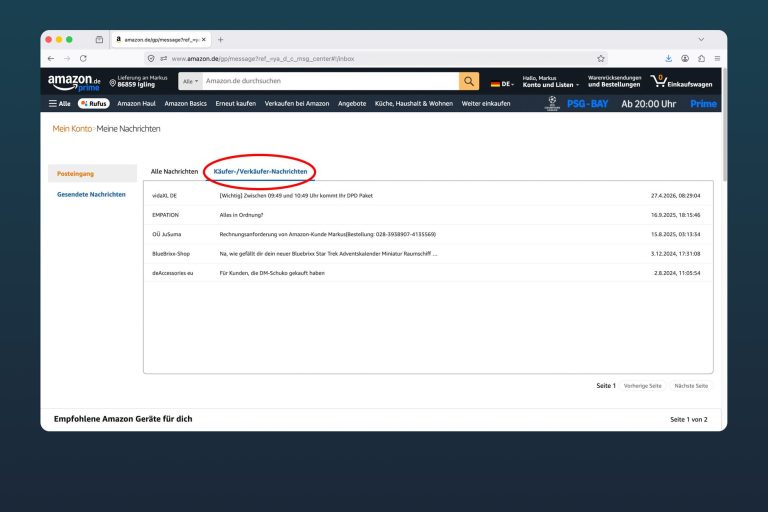Screen dimensions: 768x512
Task: Open the vidaXL DE DPD Paket message
Action: (428, 195)
